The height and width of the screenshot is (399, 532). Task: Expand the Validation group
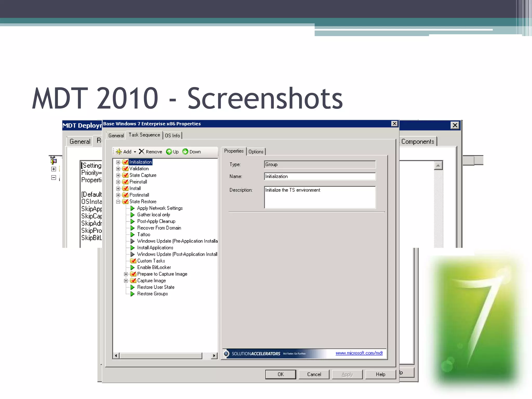tap(118, 169)
